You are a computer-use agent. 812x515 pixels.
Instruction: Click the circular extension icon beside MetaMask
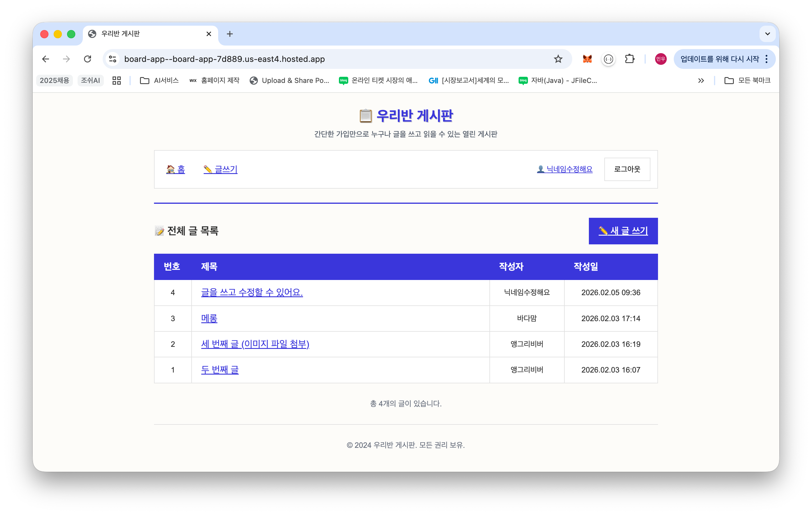(608, 59)
